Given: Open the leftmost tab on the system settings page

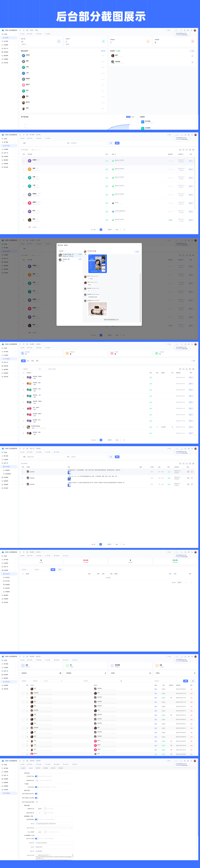Looking at the screenshot, I should [x=23, y=768].
